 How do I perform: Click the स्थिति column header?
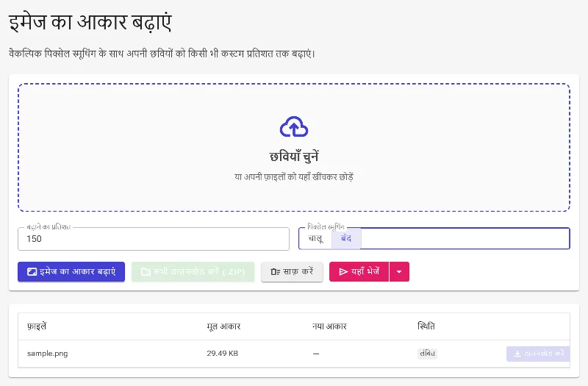426,326
